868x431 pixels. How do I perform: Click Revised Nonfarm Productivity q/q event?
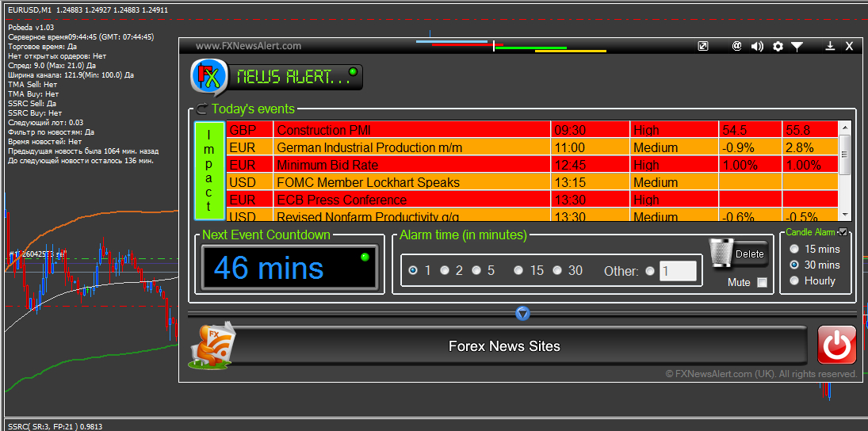tap(412, 215)
